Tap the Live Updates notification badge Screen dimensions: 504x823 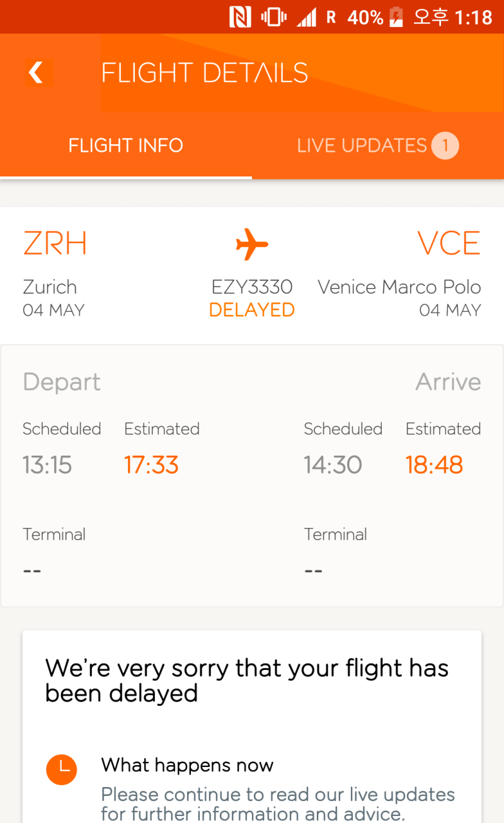point(445,146)
